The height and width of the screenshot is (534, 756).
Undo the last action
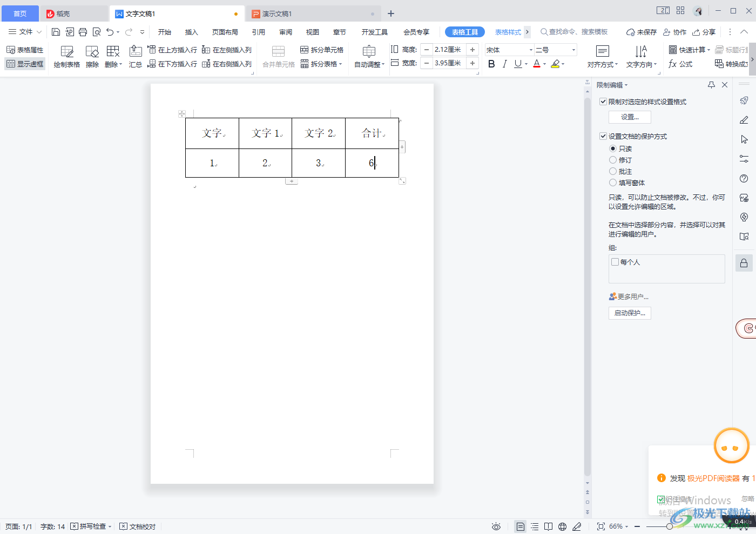tap(110, 32)
